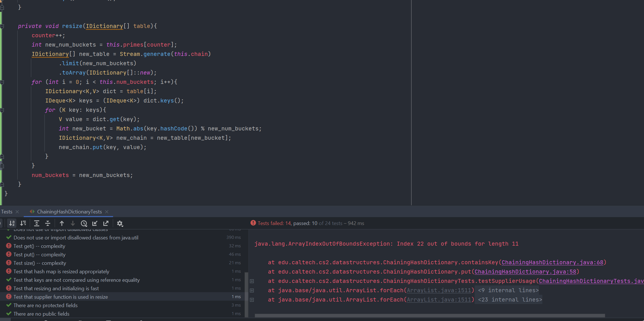Toggle sort by duration button
The image size is (644, 321).
(x=23, y=223)
